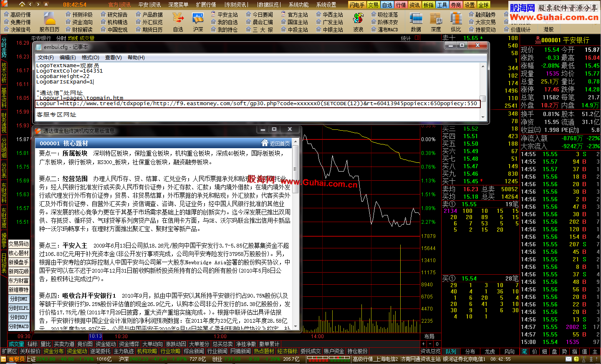Switch to the 队列 tab in quote panel
The image size is (601, 364).
click(x=451, y=352)
